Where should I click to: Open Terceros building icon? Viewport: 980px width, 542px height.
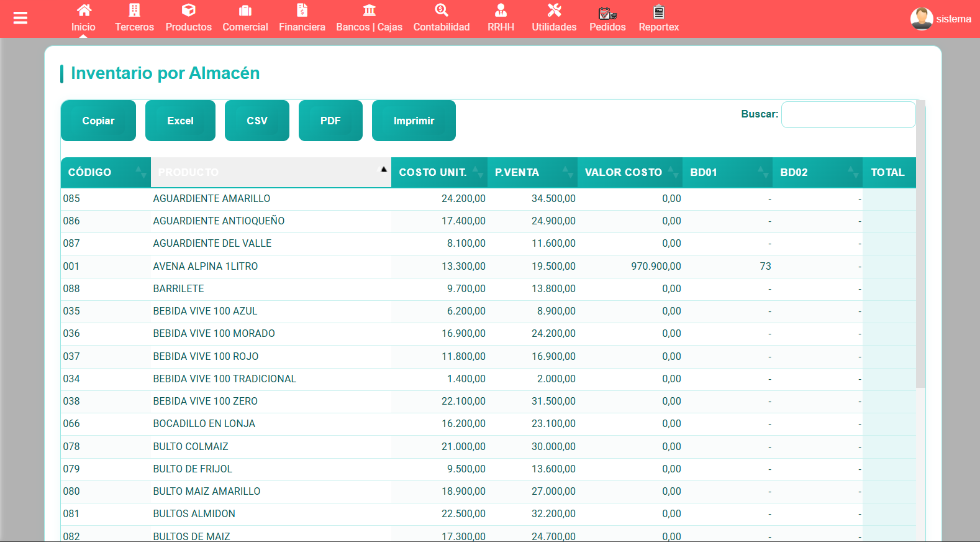pyautogui.click(x=134, y=11)
